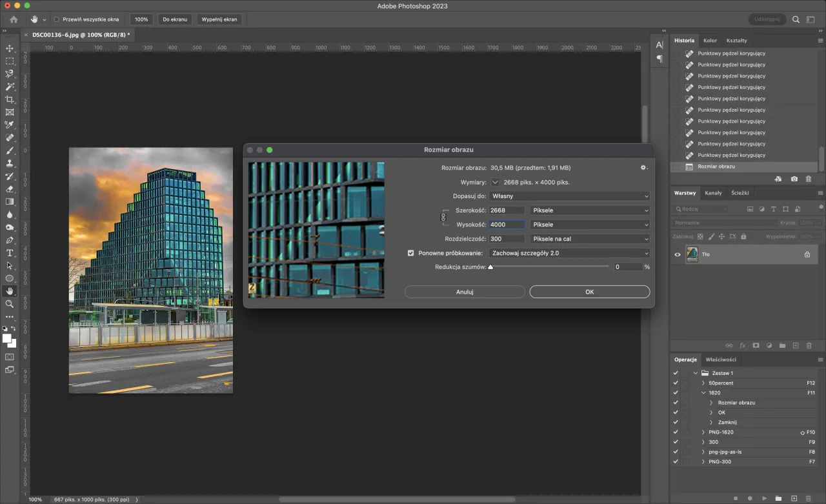The image size is (826, 504).
Task: Select the Crop tool
Action: tap(10, 99)
